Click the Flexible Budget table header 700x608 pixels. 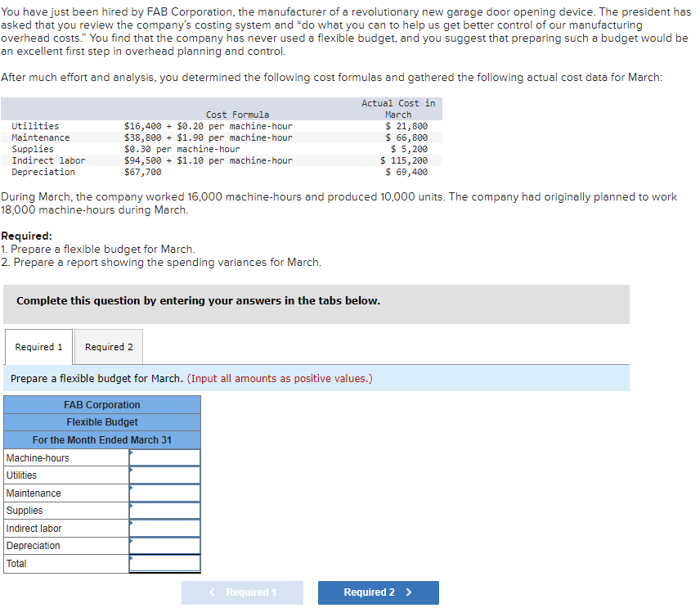coord(101,422)
